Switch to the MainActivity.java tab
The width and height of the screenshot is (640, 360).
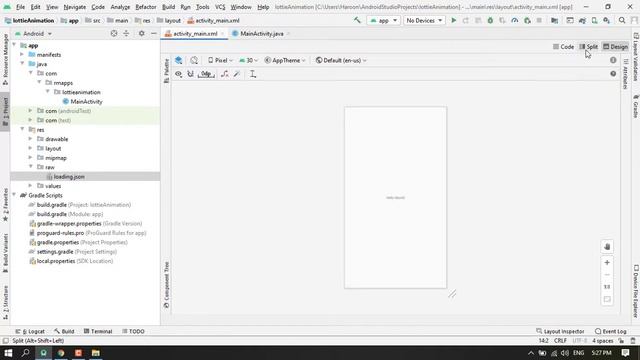pyautogui.click(x=262, y=33)
